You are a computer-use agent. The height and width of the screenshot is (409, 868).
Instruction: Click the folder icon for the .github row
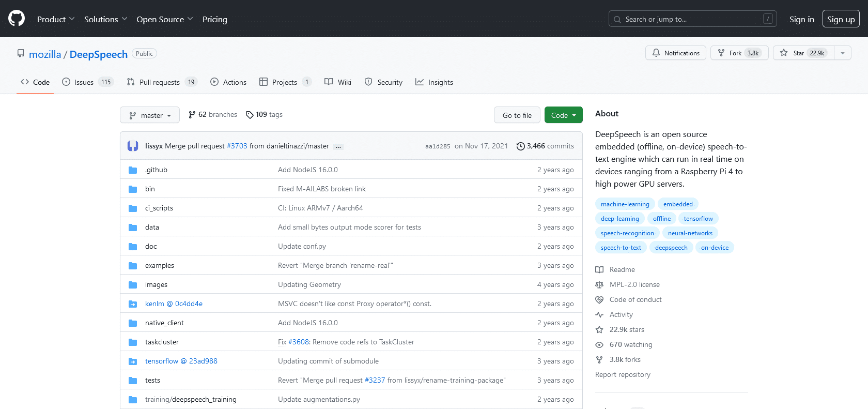(x=133, y=170)
